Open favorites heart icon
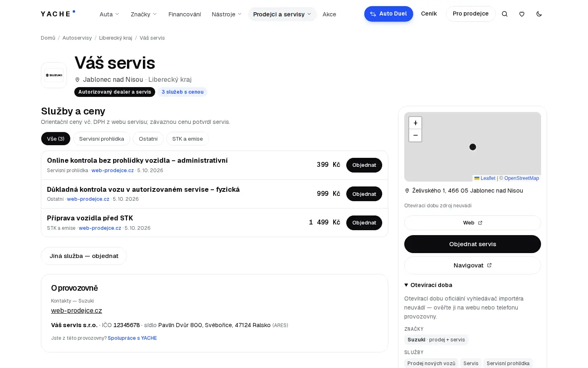This screenshot has height=368, width=588. click(x=522, y=14)
